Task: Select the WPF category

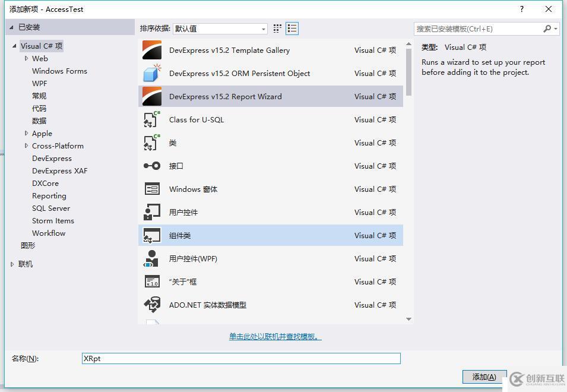Action: click(39, 83)
